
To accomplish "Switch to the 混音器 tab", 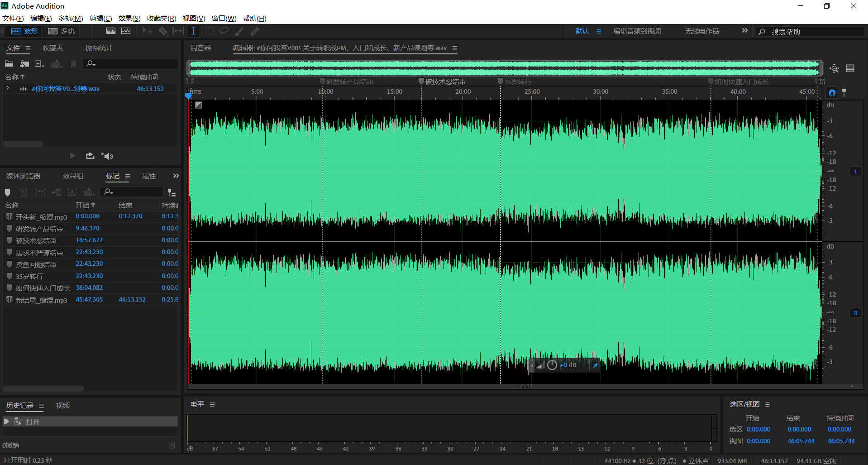I will tap(200, 48).
